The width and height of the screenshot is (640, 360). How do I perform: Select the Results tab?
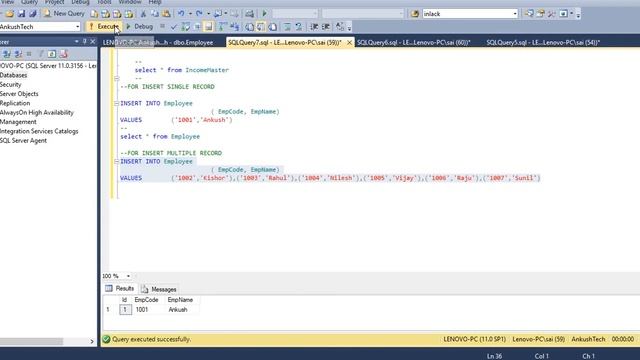[120, 289]
